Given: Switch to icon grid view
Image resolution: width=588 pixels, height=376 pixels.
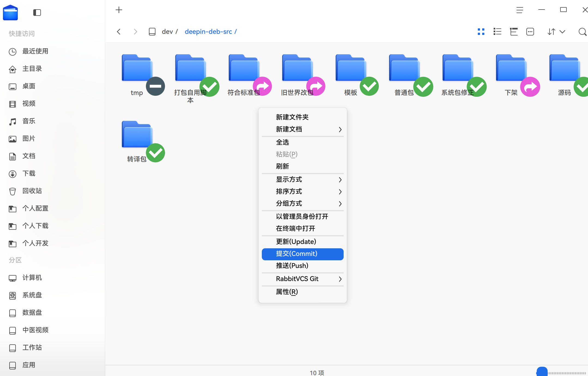Looking at the screenshot, I should (481, 31).
